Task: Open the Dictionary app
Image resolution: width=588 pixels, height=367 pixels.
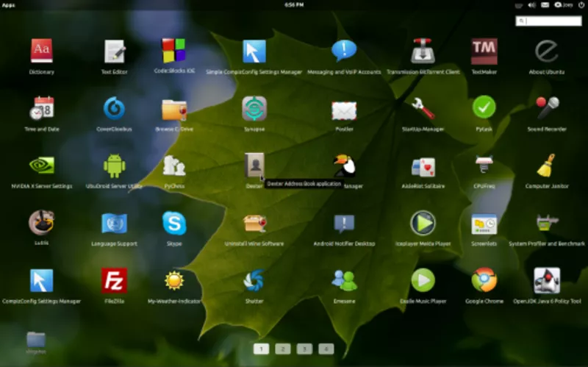Action: click(42, 51)
